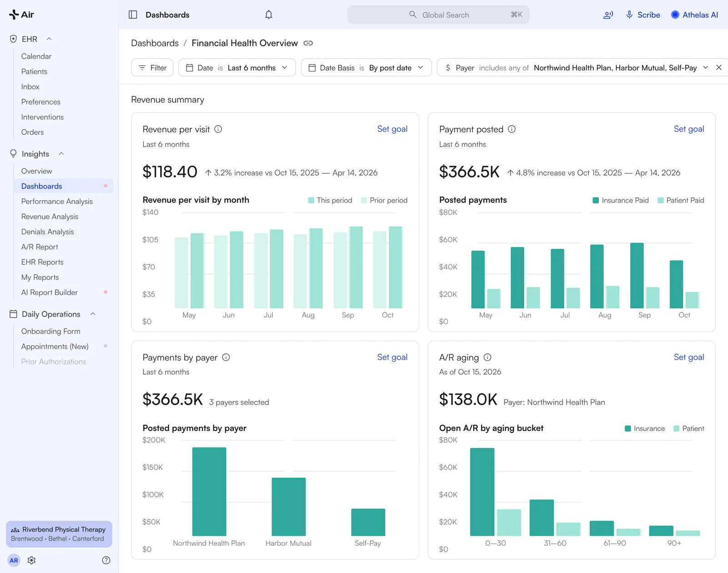Open the Date Basis dropdown
The width and height of the screenshot is (728, 573).
[x=366, y=67]
